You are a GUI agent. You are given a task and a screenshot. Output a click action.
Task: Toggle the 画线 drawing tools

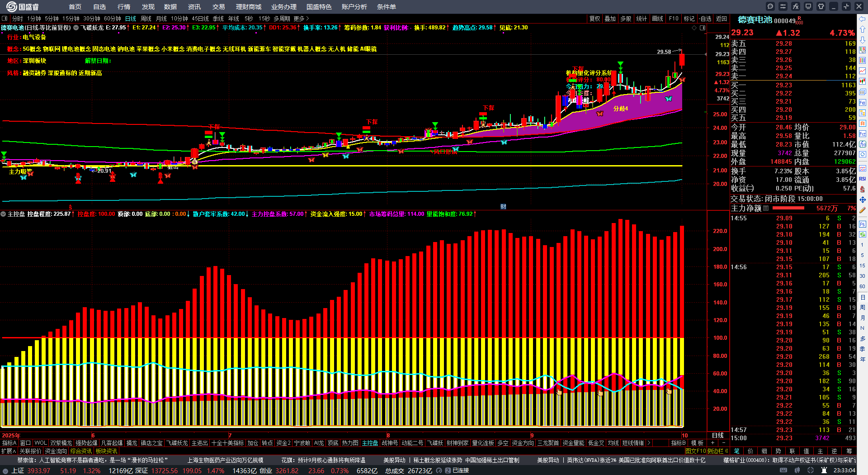658,19
